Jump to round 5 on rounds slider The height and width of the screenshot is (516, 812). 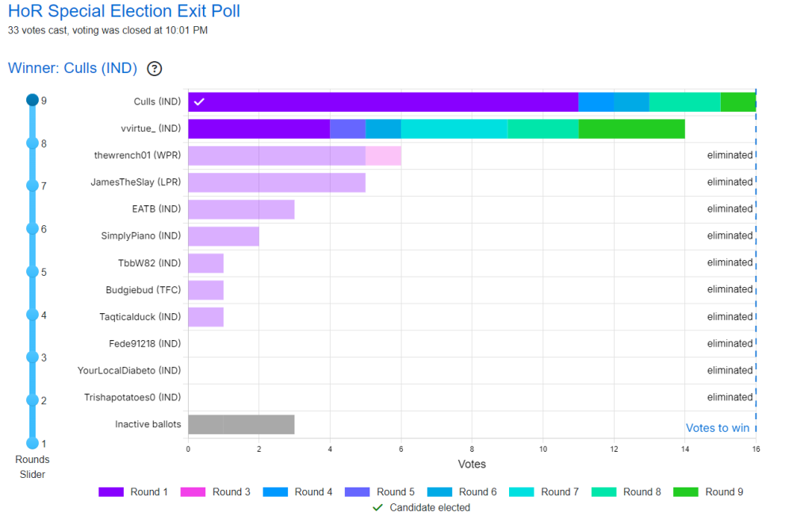coord(33,271)
